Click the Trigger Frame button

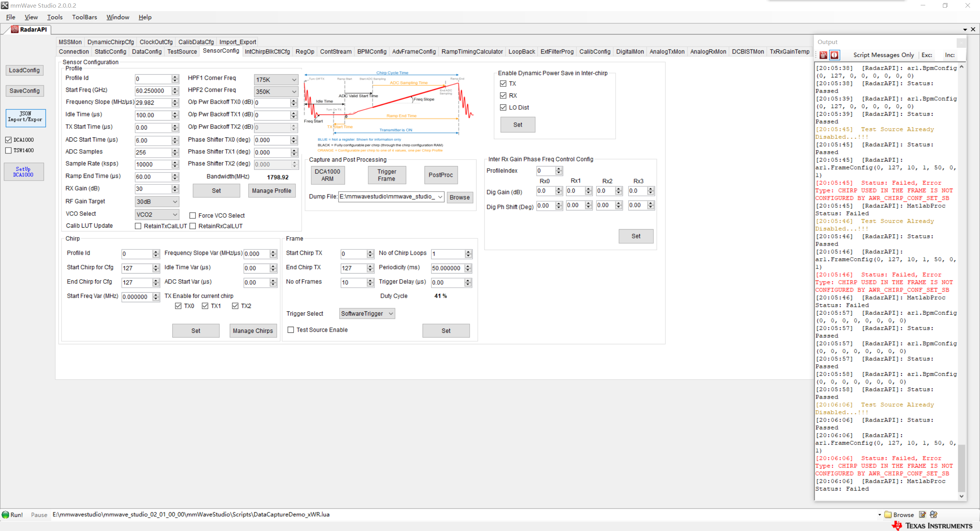(x=387, y=175)
